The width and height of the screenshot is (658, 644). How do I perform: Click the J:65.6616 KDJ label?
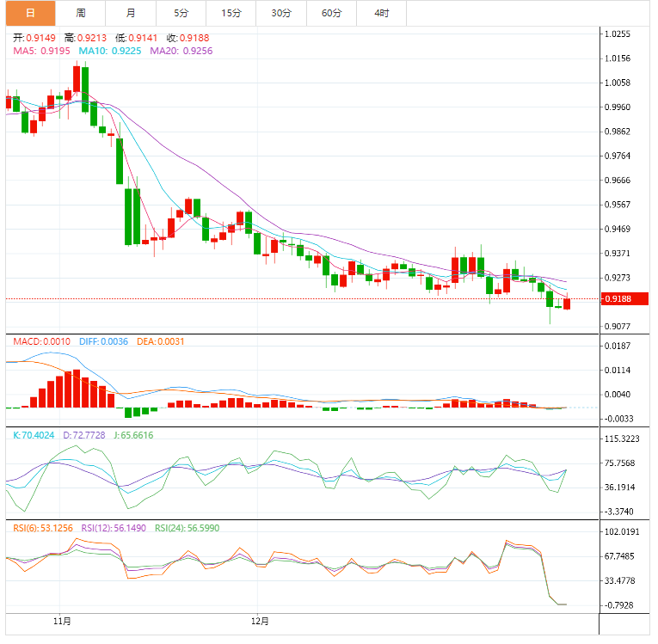(x=133, y=435)
